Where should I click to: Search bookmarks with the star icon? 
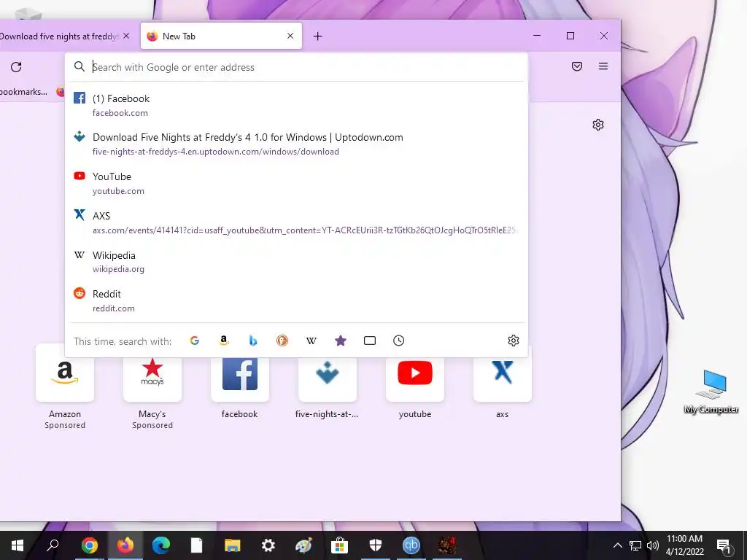[x=341, y=341]
